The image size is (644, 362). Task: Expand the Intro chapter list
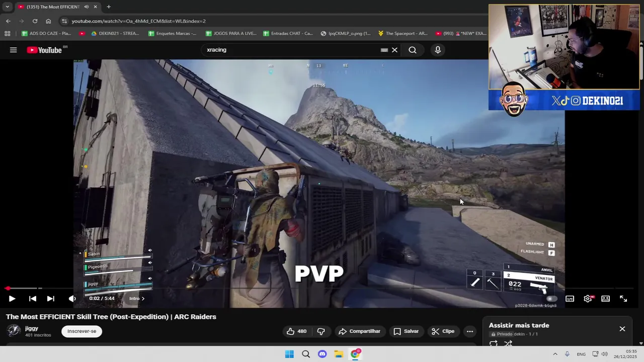[x=136, y=299]
